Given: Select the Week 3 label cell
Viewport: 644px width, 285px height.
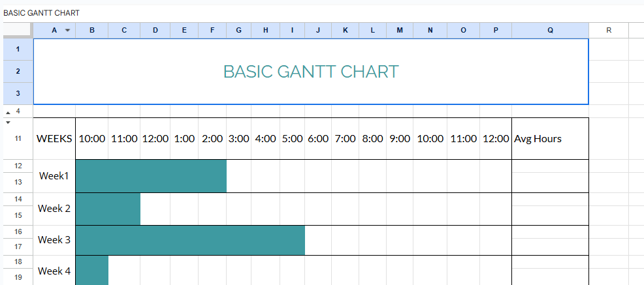Looking at the screenshot, I should click(54, 240).
